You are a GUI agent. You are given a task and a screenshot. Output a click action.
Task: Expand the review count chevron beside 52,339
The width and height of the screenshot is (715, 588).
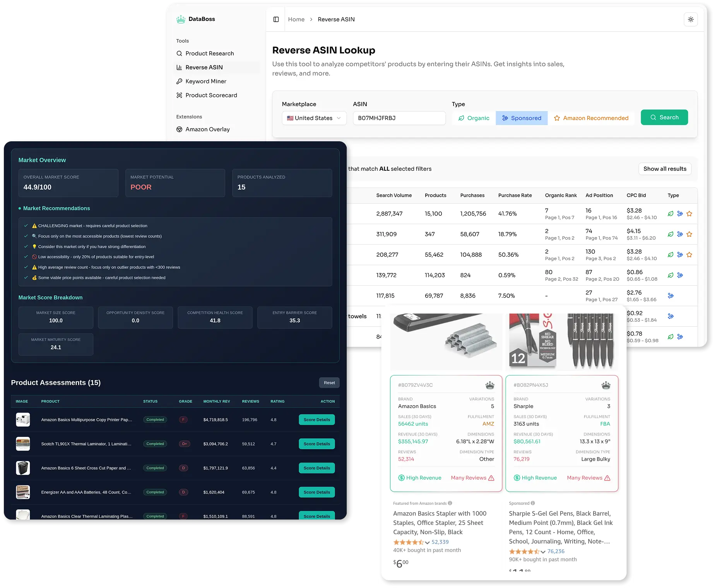click(428, 542)
